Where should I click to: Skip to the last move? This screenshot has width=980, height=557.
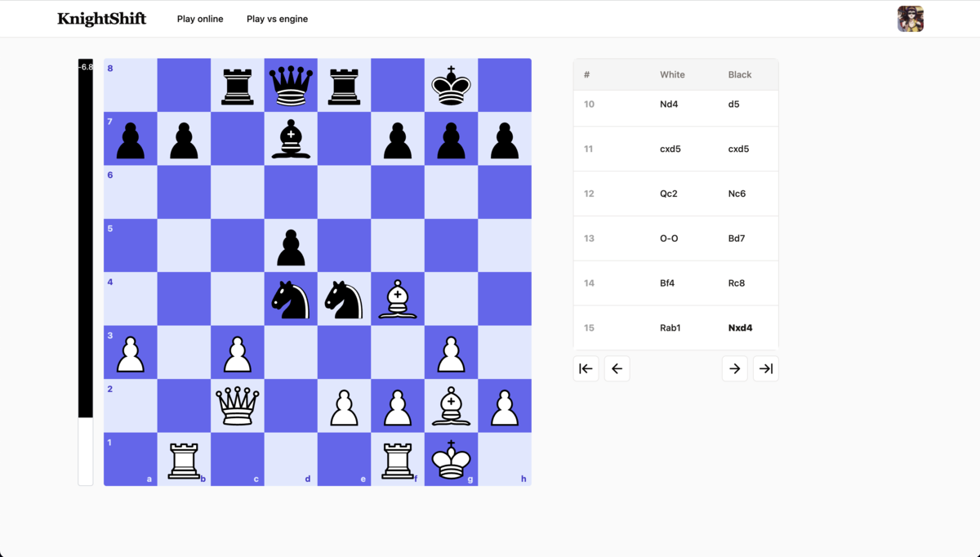point(765,368)
